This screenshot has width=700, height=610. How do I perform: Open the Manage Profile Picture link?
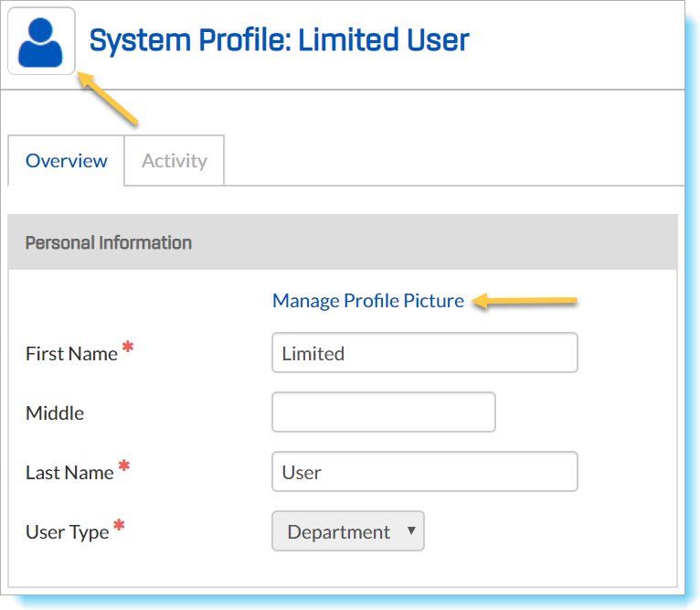click(x=368, y=300)
